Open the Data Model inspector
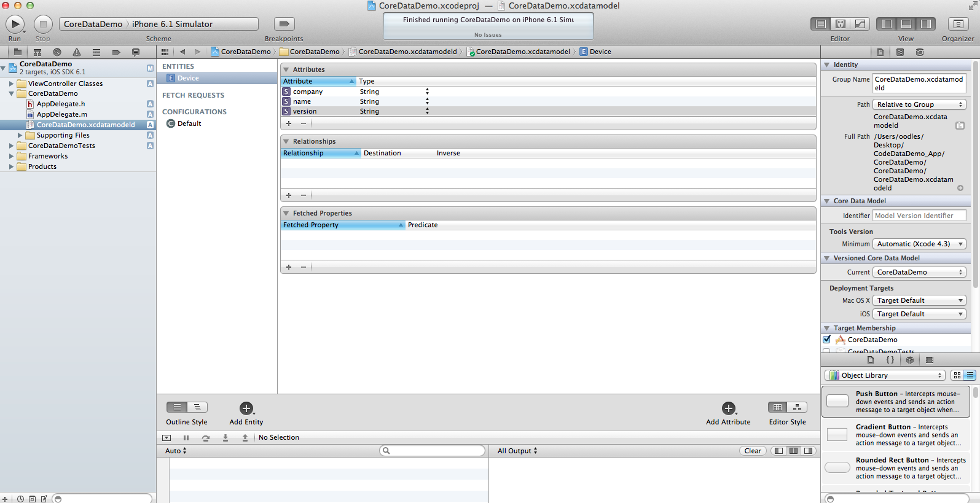The width and height of the screenshot is (980, 503). [x=920, y=52]
